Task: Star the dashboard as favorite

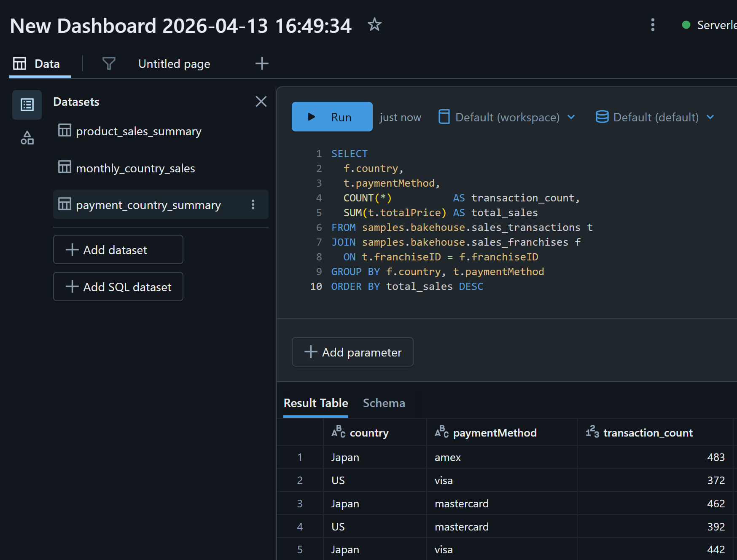Action: pos(374,25)
